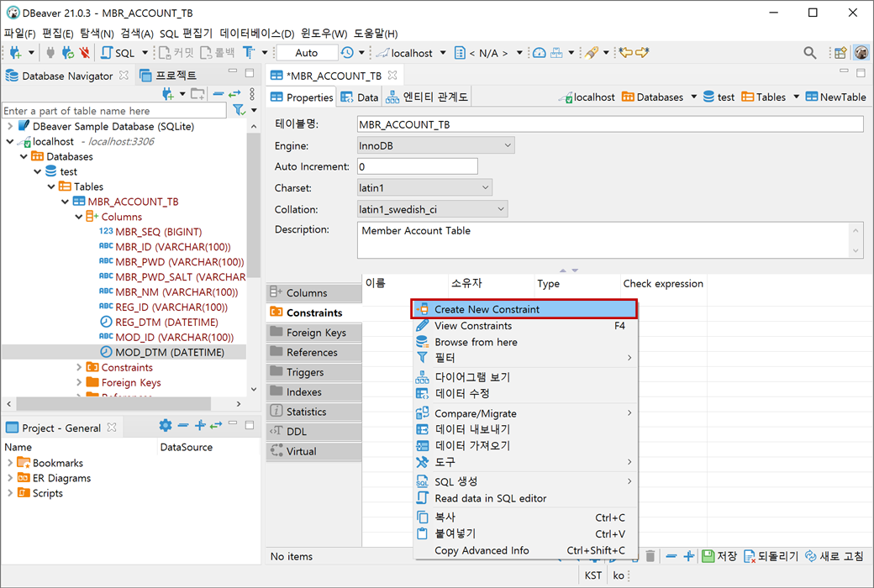This screenshot has width=874, height=588.
Task: Click the Description text area
Action: pyautogui.click(x=603, y=240)
